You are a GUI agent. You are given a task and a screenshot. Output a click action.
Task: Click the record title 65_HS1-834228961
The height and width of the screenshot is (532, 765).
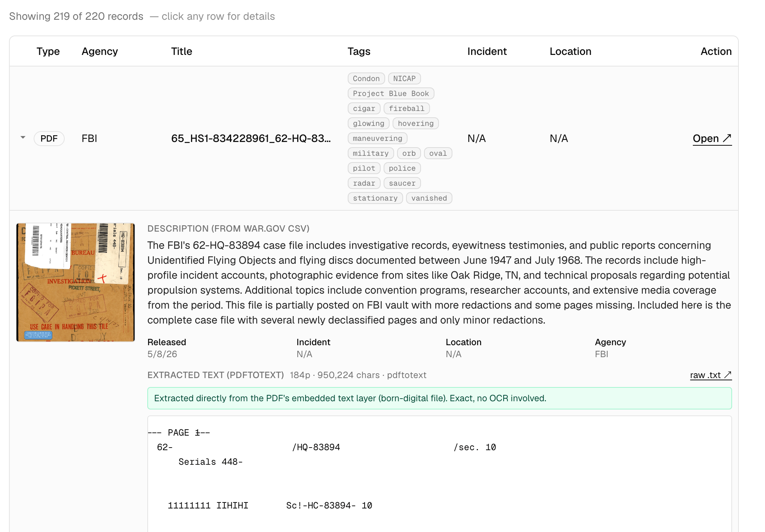click(251, 139)
